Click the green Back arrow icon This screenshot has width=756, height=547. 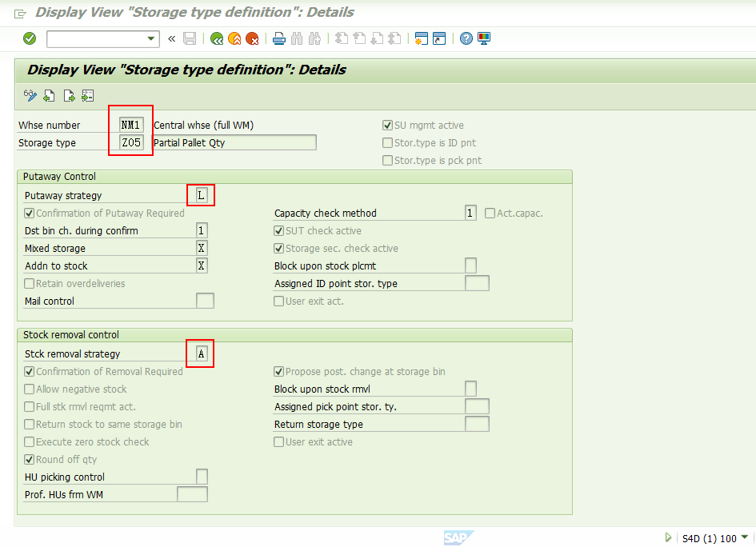click(x=217, y=38)
